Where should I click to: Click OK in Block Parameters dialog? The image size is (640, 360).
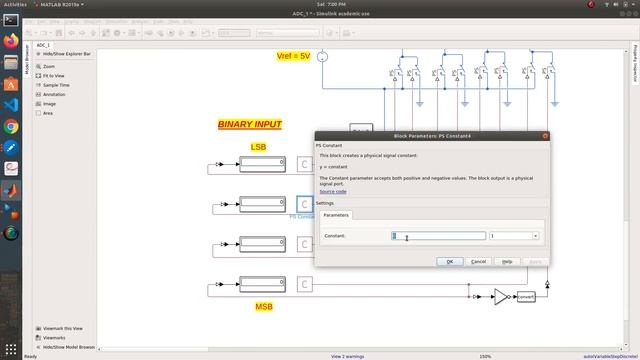[x=450, y=262]
